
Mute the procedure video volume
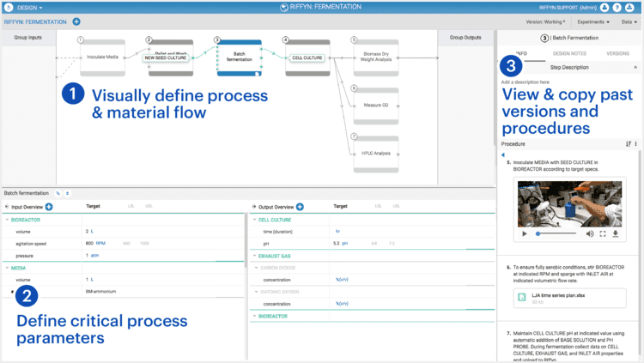click(x=589, y=233)
